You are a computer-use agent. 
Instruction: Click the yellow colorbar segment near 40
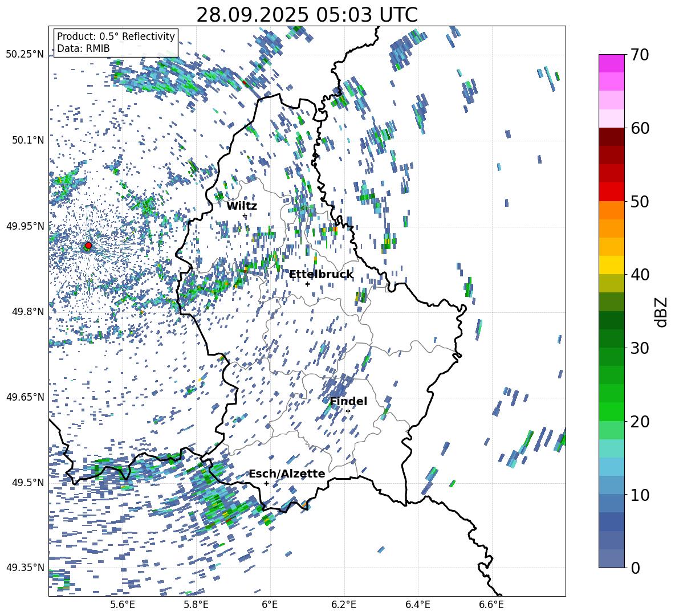[x=611, y=265]
